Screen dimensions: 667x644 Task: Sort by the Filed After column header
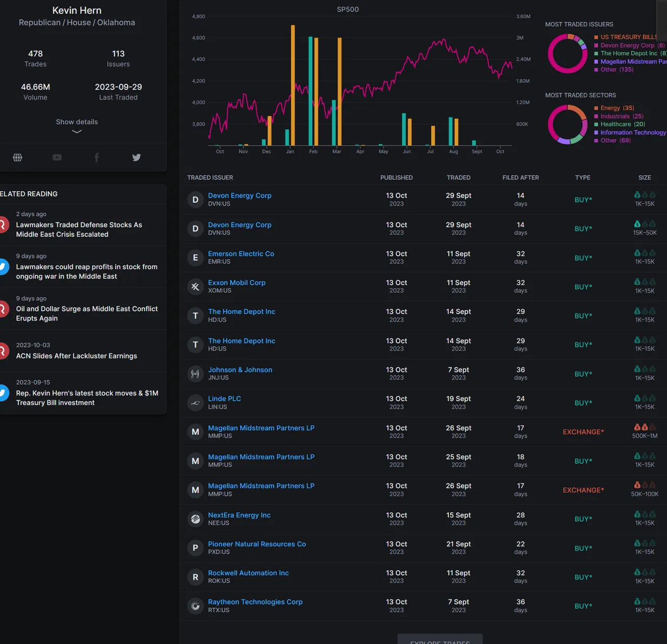pos(520,178)
